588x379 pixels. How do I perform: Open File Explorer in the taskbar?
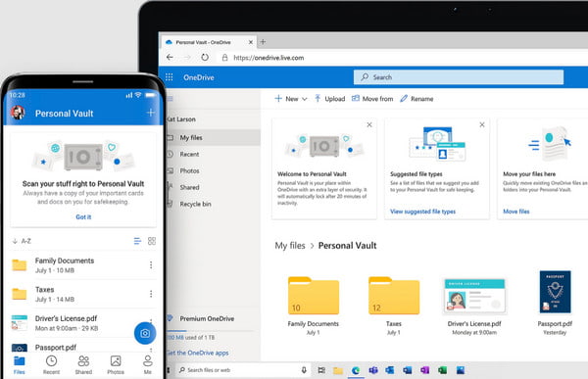point(338,370)
